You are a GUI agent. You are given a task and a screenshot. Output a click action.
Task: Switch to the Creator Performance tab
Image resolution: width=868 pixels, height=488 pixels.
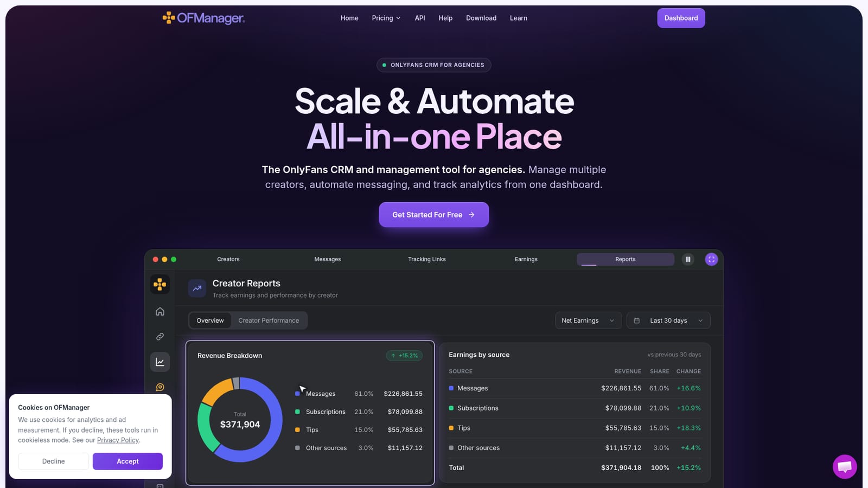pyautogui.click(x=269, y=320)
